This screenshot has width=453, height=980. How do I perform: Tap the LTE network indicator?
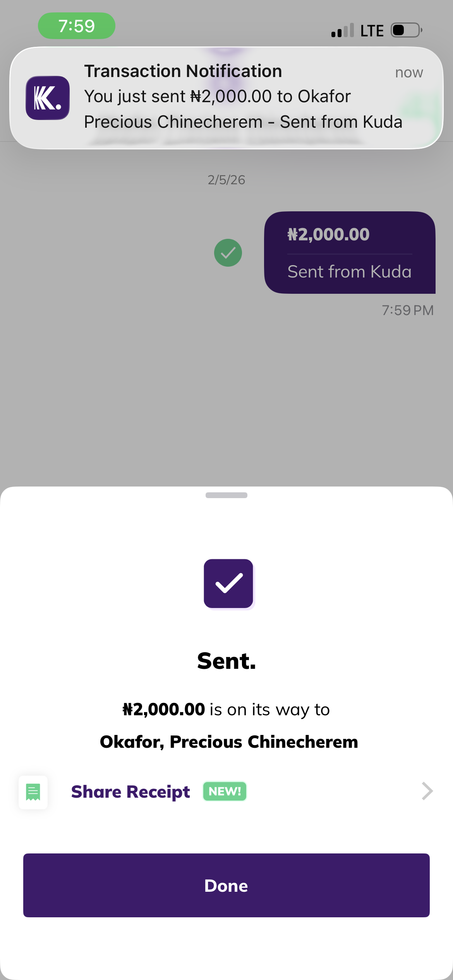click(372, 31)
